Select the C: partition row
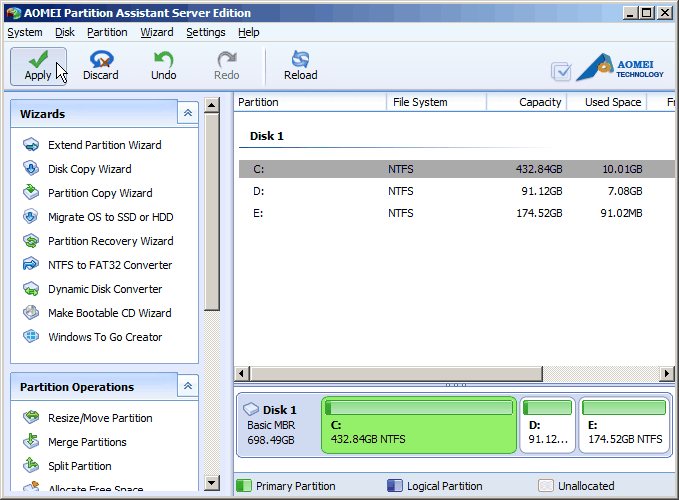Image resolution: width=679 pixels, height=500 pixels. pos(457,169)
